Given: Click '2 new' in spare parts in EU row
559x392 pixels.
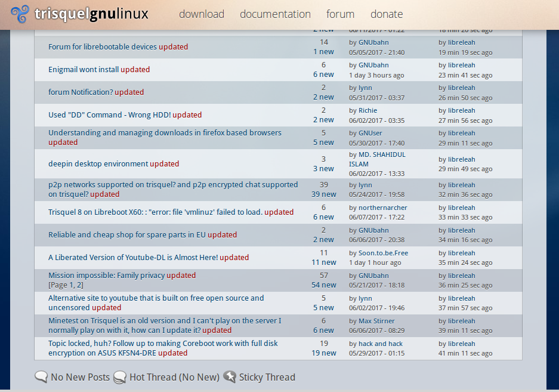Looking at the screenshot, I should point(324,240).
